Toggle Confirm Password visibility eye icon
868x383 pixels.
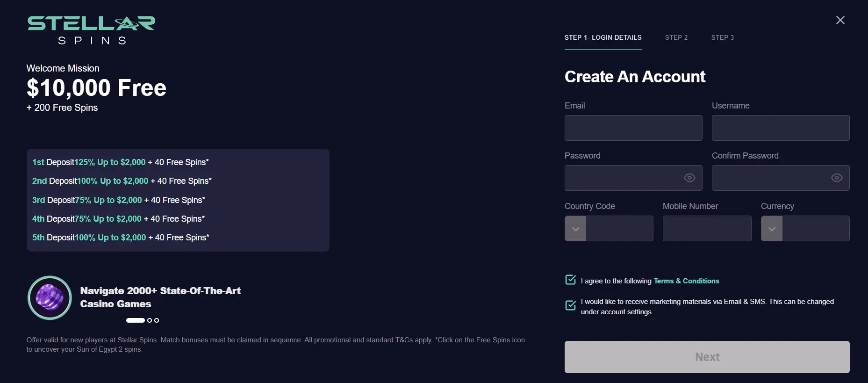(x=837, y=178)
